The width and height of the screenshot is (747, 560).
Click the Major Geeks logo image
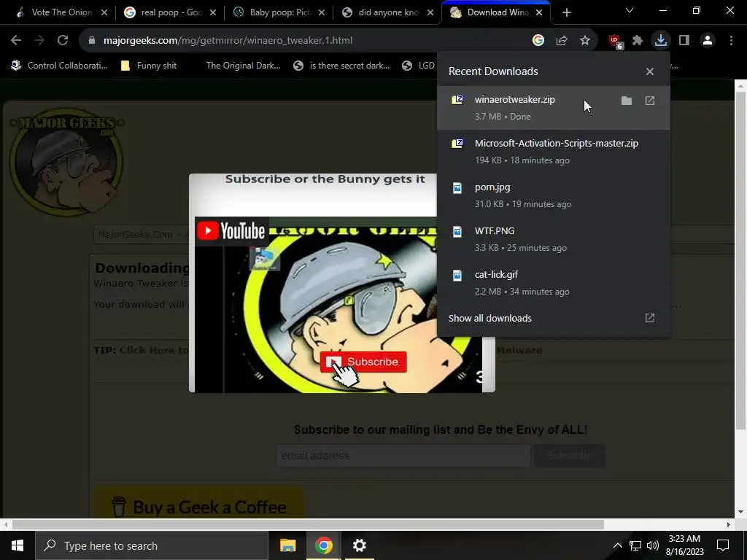coord(66,164)
